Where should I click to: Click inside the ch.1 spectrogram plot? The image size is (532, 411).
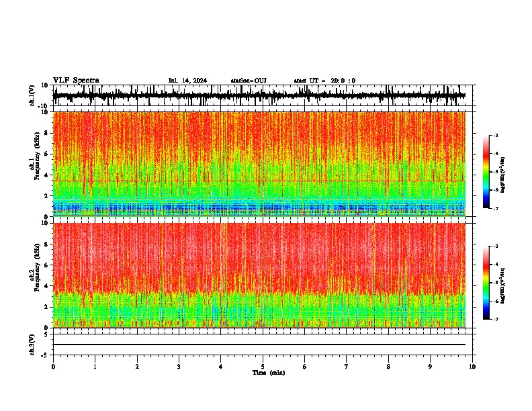[x=259, y=164]
